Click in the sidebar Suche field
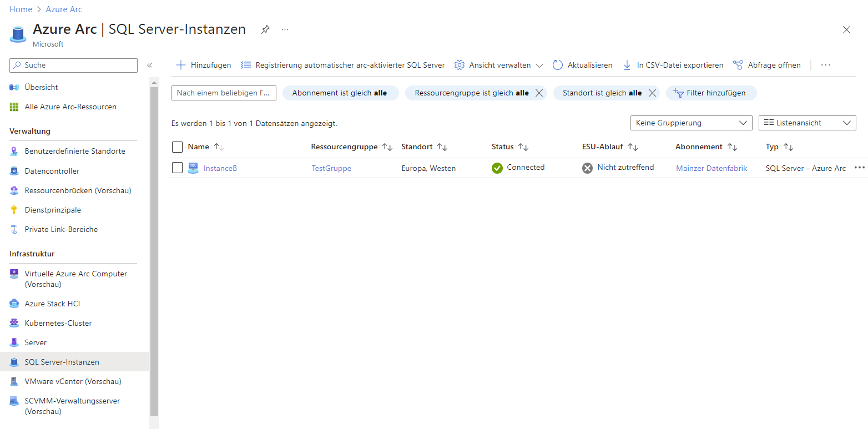Image resolution: width=868 pixels, height=429 pixels. 73,65
